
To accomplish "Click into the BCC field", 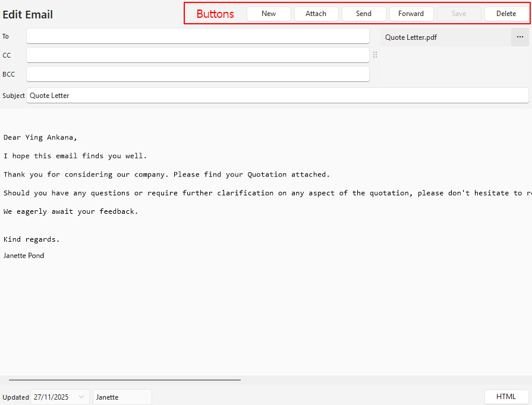I will (197, 74).
